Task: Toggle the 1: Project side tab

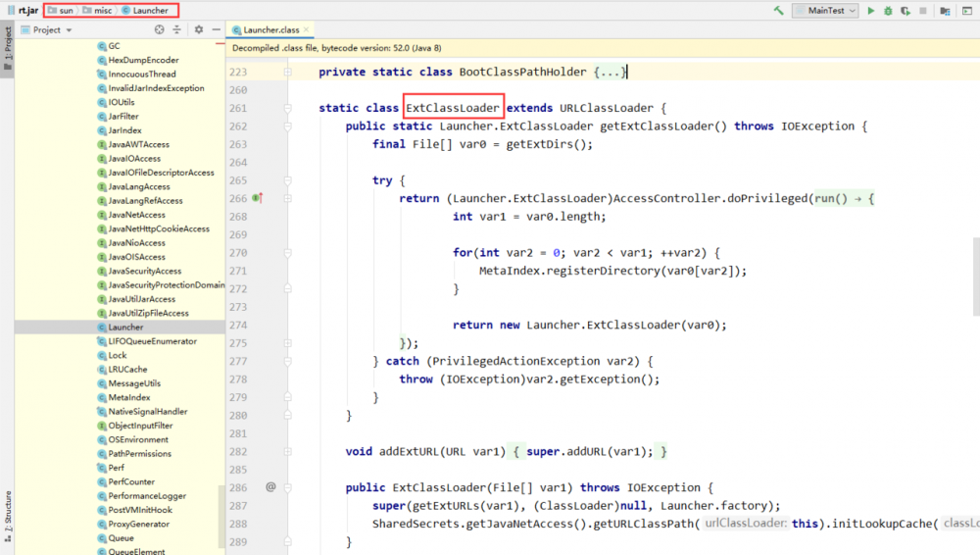Action: point(8,49)
